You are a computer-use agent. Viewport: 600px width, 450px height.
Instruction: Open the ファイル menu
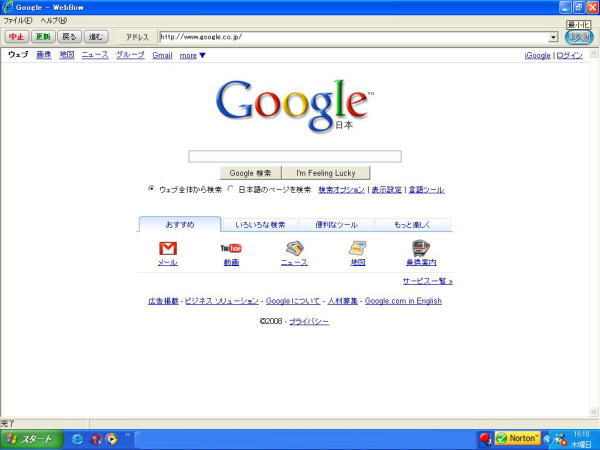coord(18,21)
